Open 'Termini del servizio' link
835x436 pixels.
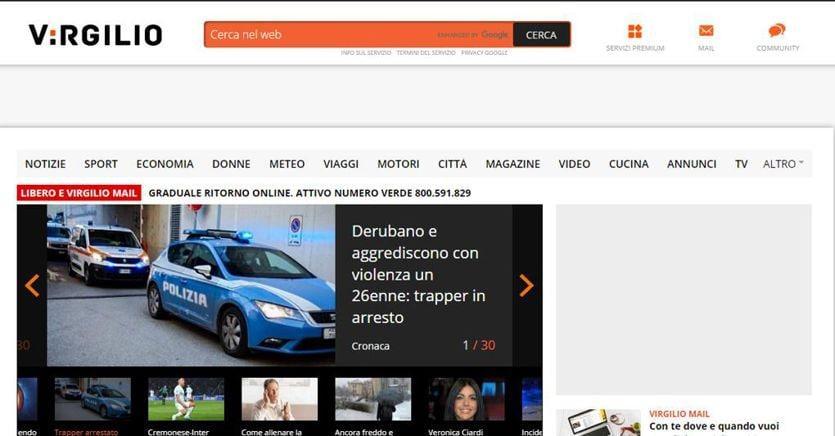coord(426,53)
